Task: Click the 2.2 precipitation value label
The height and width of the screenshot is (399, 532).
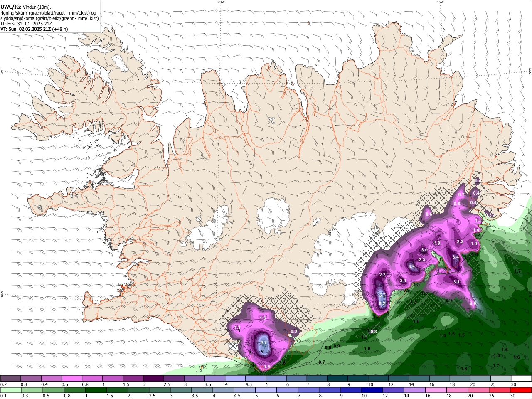Action: click(460, 241)
